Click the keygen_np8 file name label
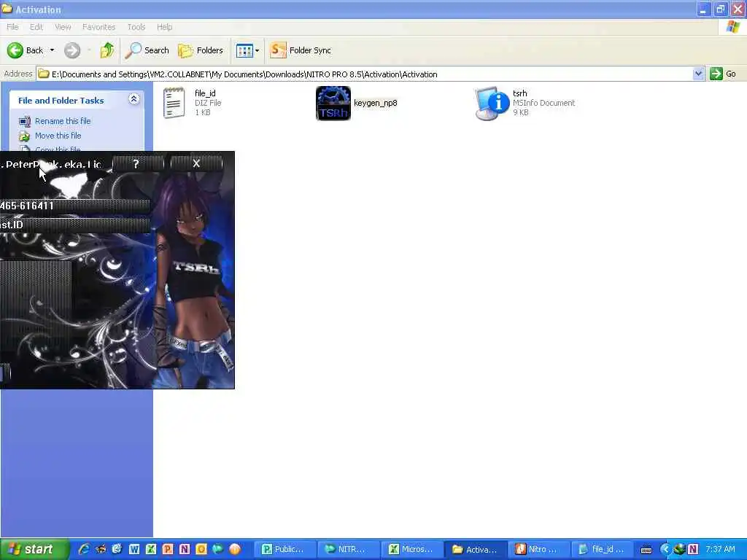 [x=376, y=103]
